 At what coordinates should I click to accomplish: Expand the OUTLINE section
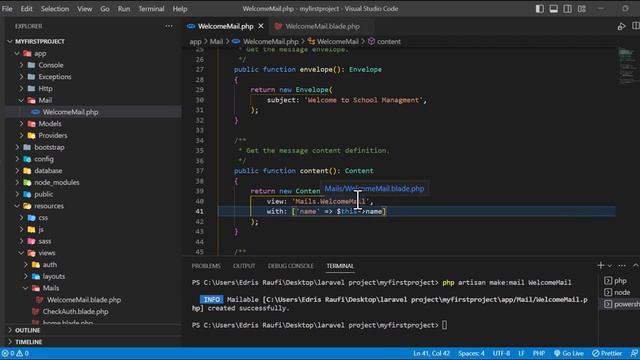[x=27, y=330]
